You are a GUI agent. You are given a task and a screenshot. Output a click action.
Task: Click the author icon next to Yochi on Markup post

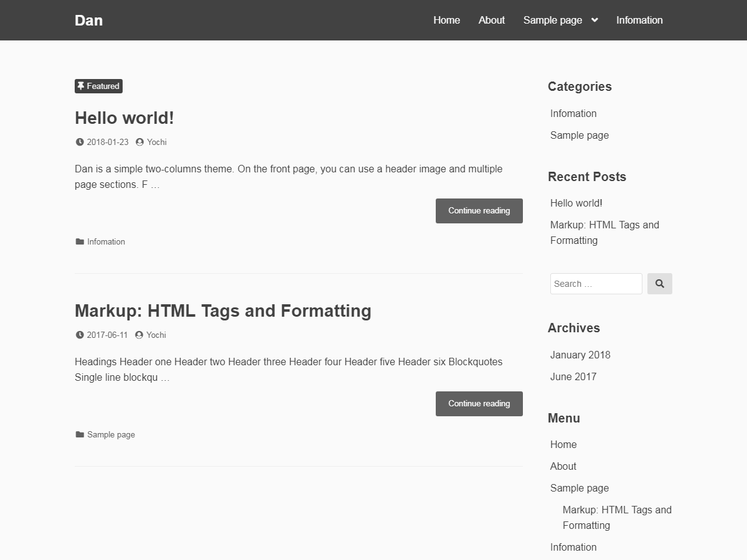click(140, 335)
